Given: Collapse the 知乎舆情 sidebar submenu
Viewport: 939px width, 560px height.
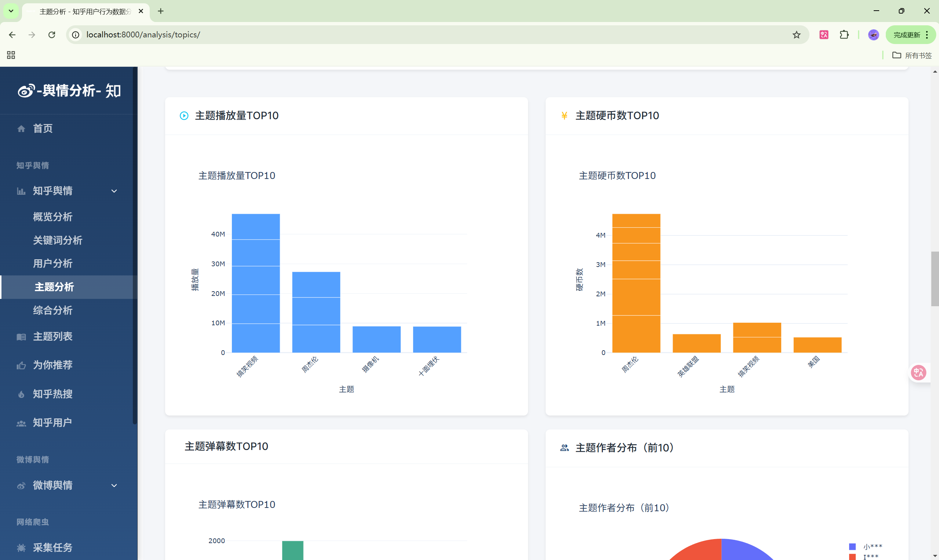Looking at the screenshot, I should tap(114, 191).
